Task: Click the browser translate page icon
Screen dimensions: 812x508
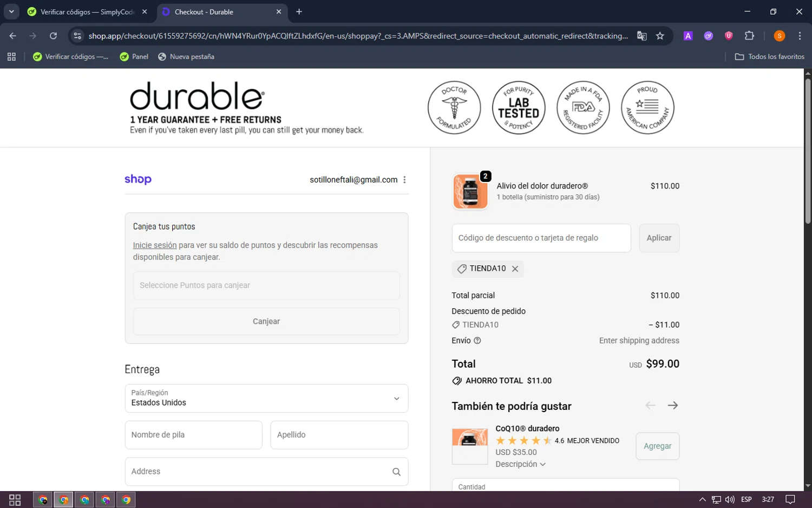Action: (x=641, y=36)
